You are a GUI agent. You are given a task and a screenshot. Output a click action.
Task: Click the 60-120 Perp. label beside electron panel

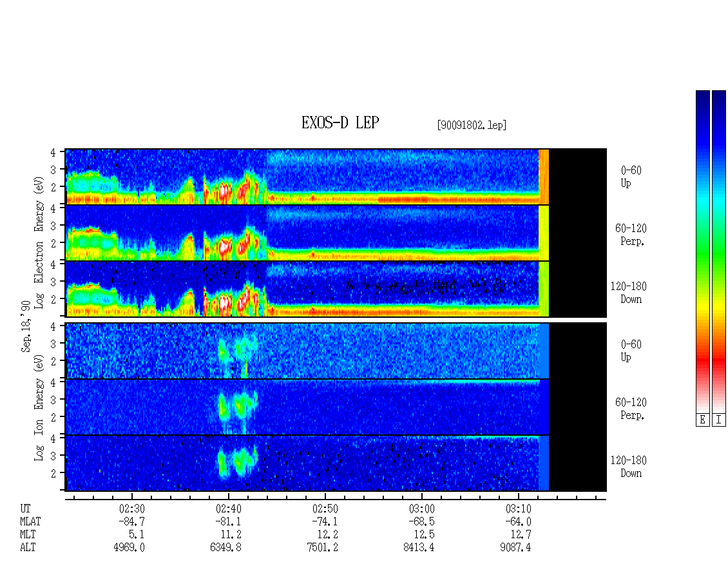point(631,235)
